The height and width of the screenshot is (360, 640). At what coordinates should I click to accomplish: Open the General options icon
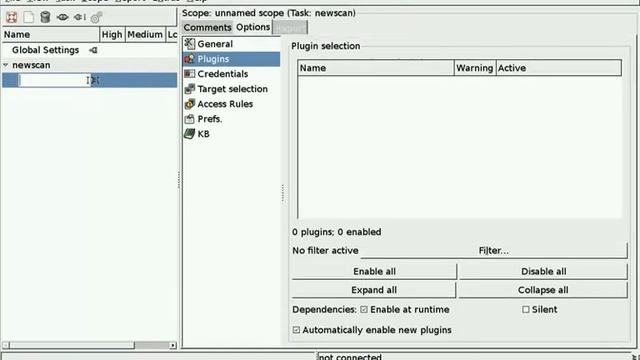point(189,44)
